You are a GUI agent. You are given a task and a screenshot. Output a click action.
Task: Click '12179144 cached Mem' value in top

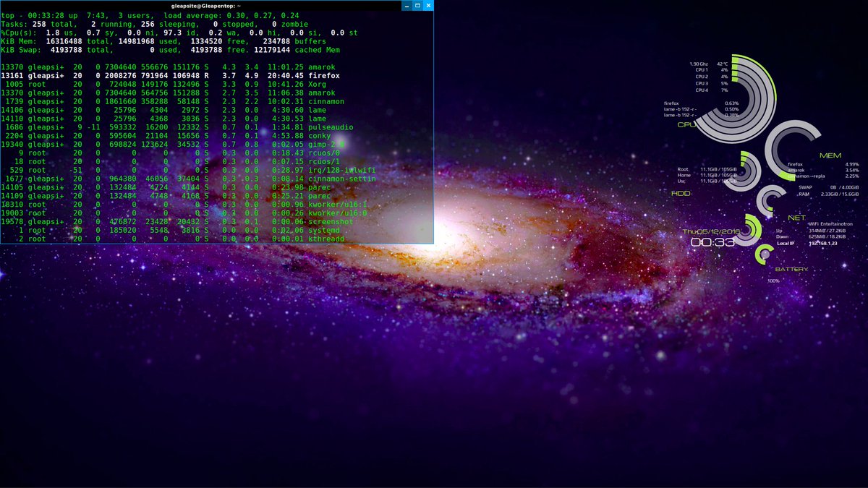click(x=297, y=50)
